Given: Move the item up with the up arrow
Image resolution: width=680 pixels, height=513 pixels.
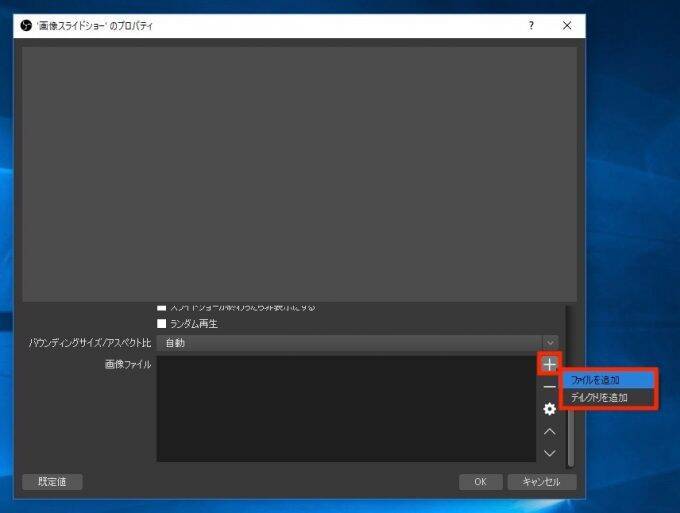Looking at the screenshot, I should tap(549, 431).
